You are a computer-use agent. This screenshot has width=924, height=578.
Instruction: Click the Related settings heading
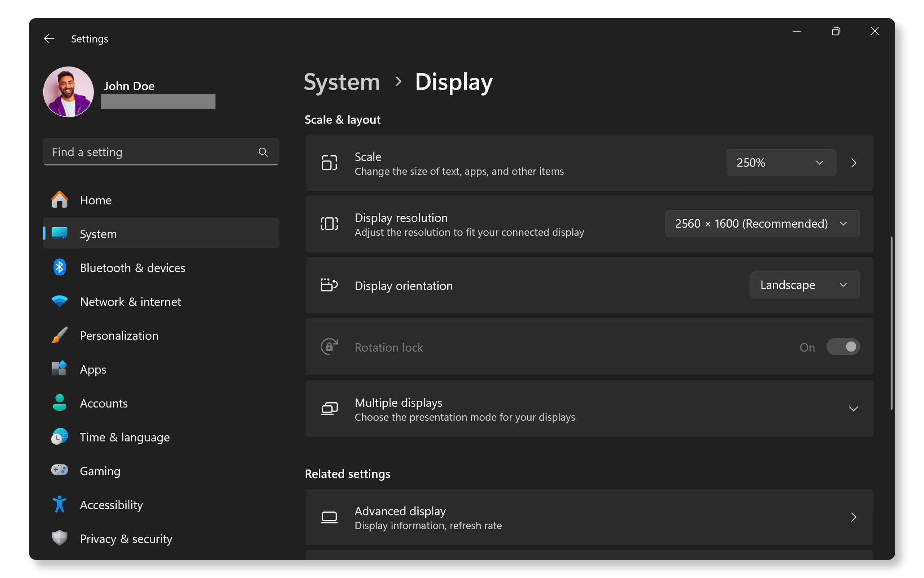pyautogui.click(x=348, y=474)
